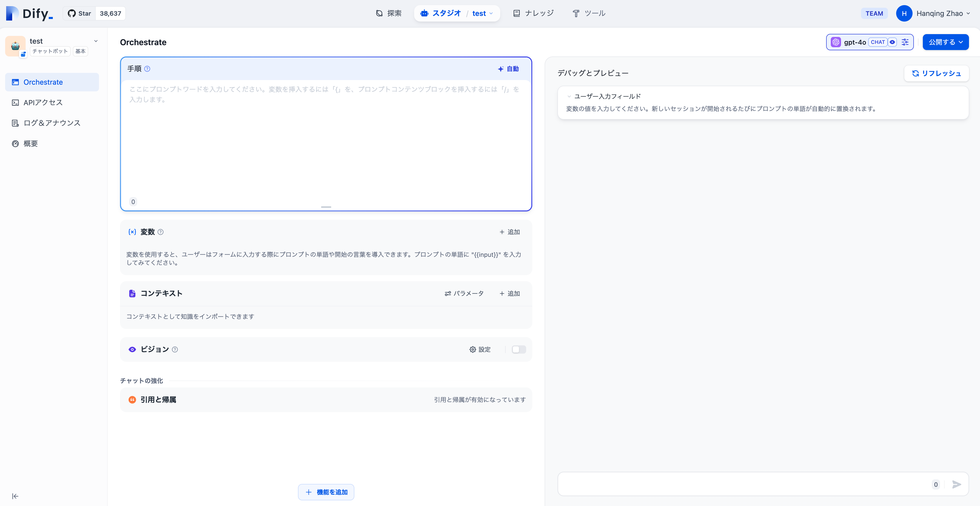
Task: Click the チャットボット tag
Action: coord(50,51)
